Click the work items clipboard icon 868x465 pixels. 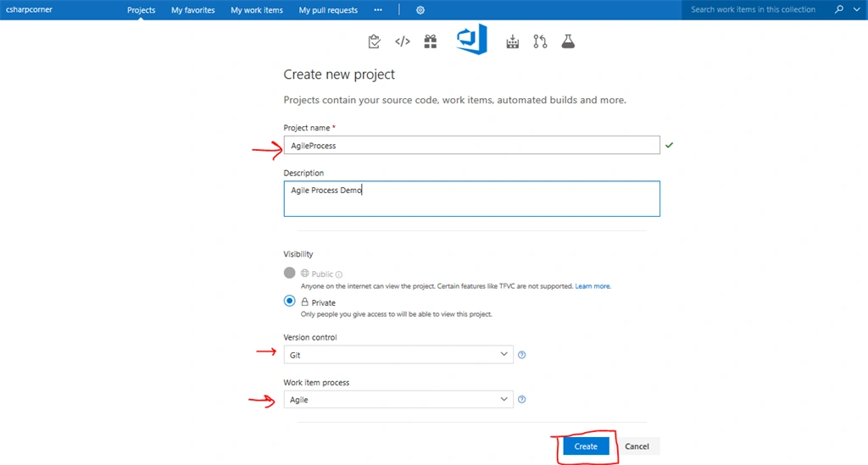point(374,42)
